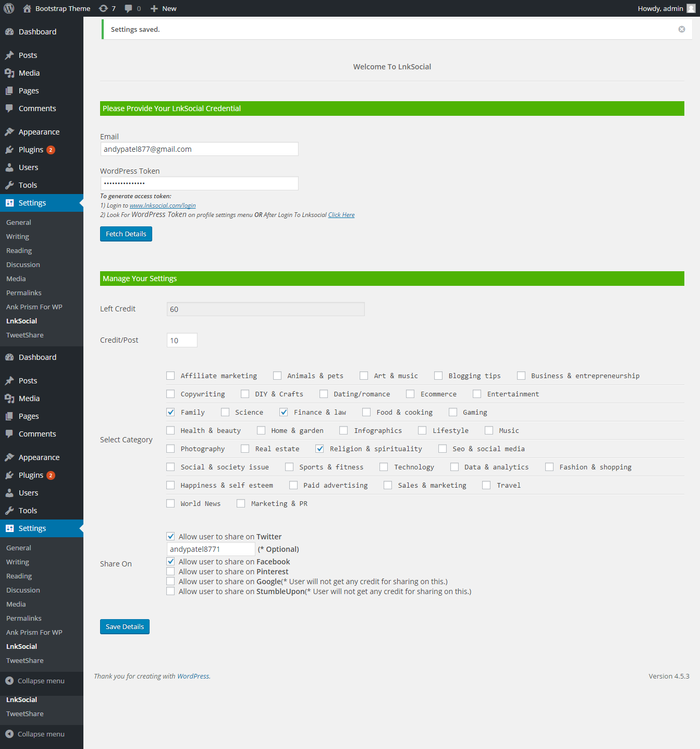Check the Marketing & PR checkbox
Screen dimensions: 700x749
[x=241, y=503]
